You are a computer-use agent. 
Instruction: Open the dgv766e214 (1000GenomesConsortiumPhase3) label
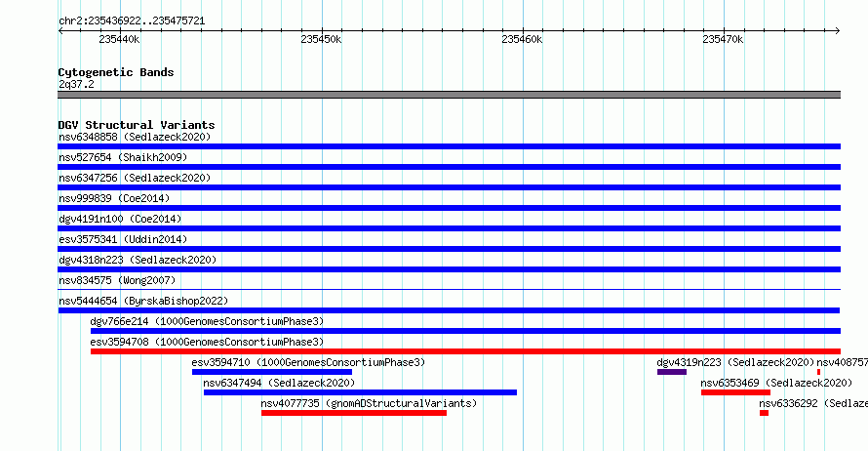pyautogui.click(x=207, y=321)
